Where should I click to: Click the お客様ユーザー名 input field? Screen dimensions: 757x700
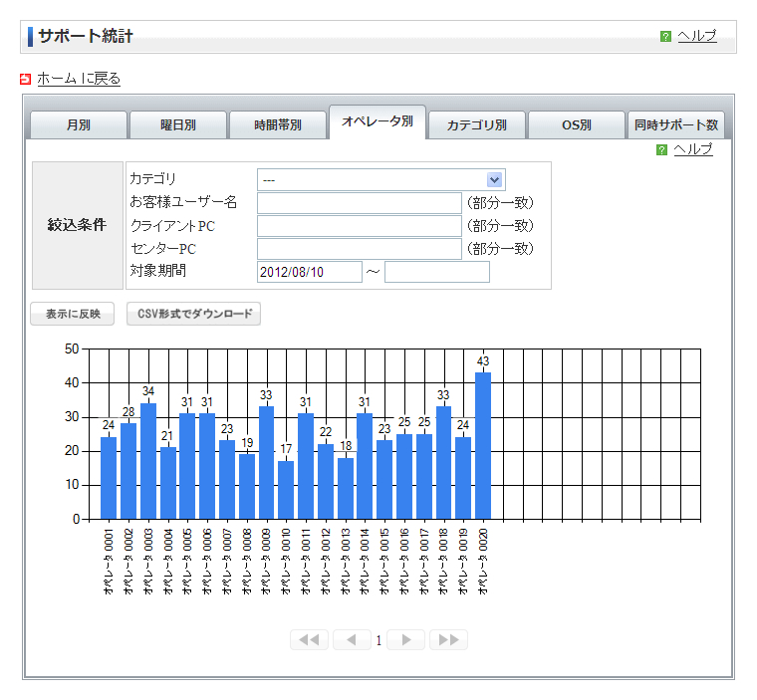359,203
